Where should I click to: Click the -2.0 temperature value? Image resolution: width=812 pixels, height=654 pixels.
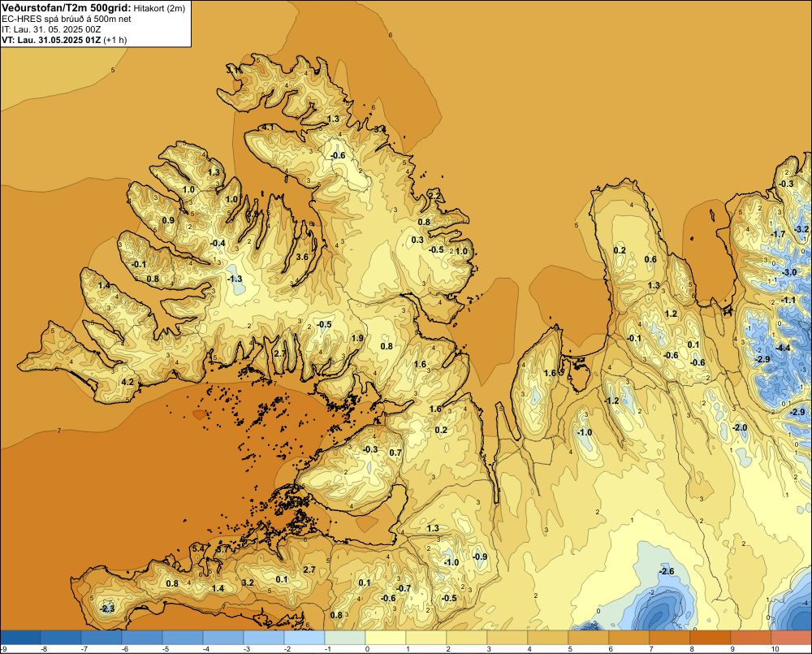740,427
